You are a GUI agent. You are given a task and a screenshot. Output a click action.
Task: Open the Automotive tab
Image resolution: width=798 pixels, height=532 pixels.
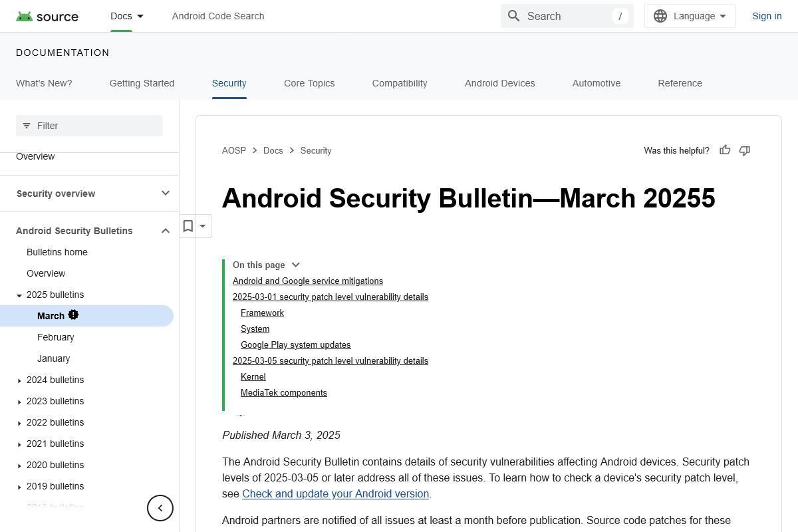(597, 83)
